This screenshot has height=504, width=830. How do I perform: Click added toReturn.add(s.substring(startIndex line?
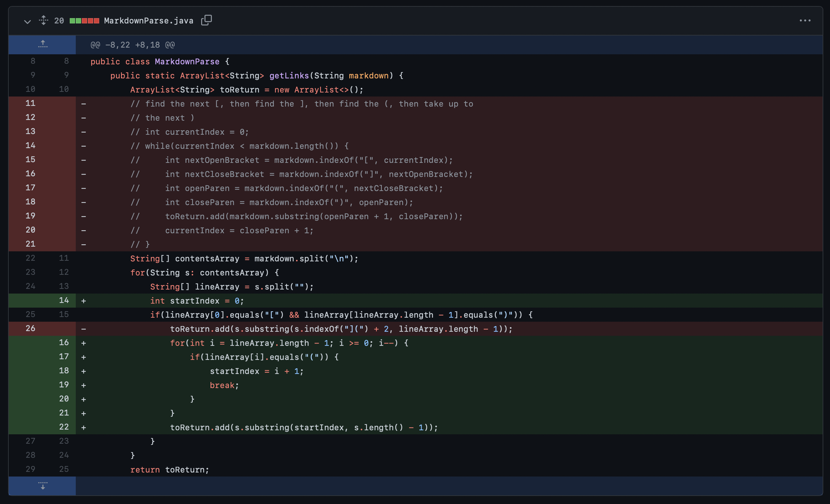[304, 428]
